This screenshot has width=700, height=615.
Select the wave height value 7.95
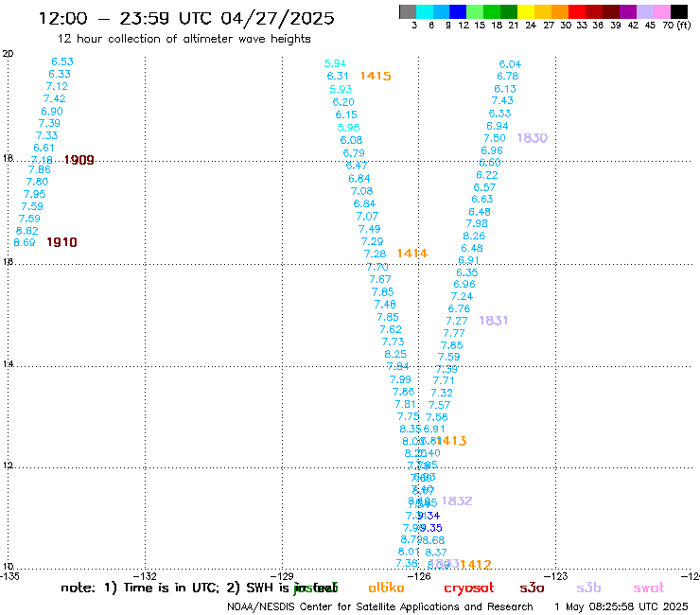pyautogui.click(x=34, y=194)
